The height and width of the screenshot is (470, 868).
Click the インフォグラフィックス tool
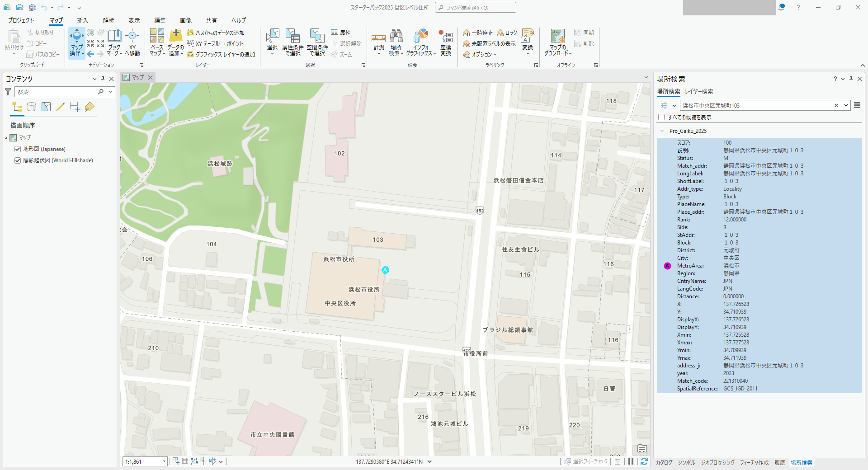pyautogui.click(x=421, y=42)
